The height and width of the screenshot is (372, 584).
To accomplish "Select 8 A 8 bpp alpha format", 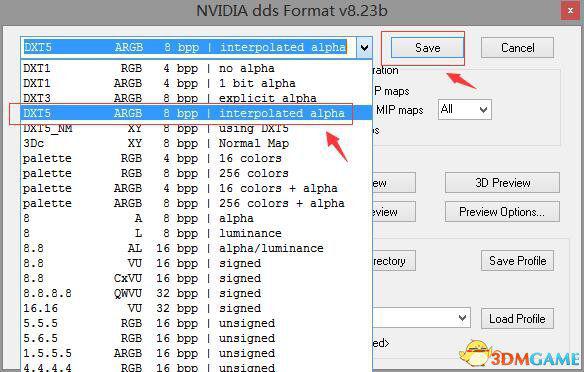I will click(x=197, y=218).
